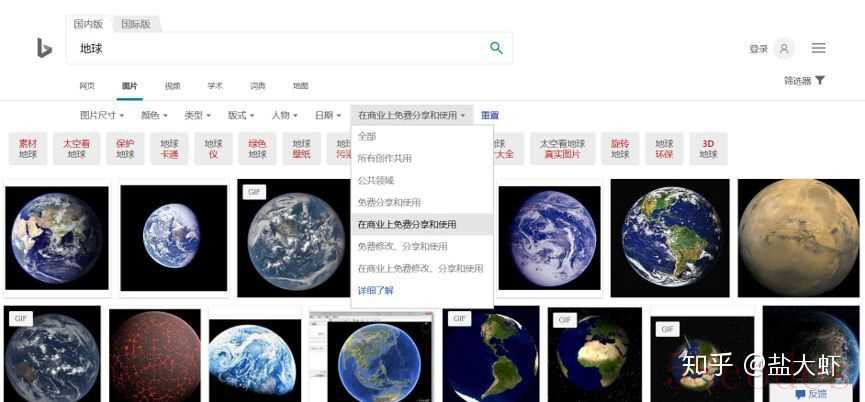This screenshot has height=402, width=865.
Task: Switch to the 国际版 tab
Action: 136,24
